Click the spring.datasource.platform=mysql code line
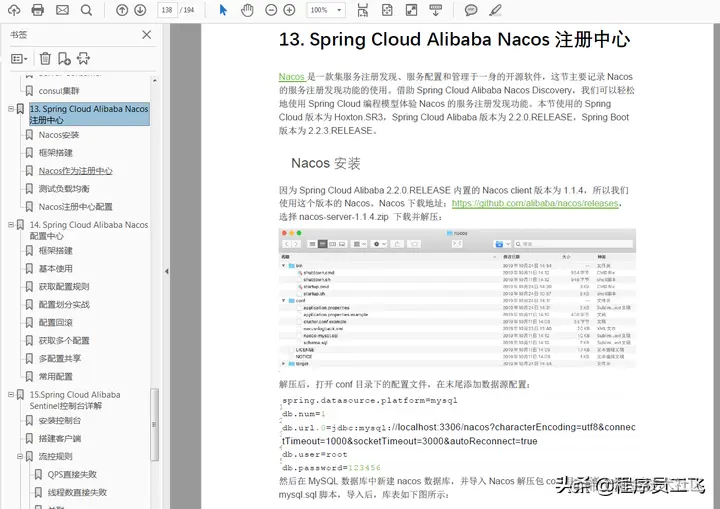The width and height of the screenshot is (720, 509). (x=370, y=400)
